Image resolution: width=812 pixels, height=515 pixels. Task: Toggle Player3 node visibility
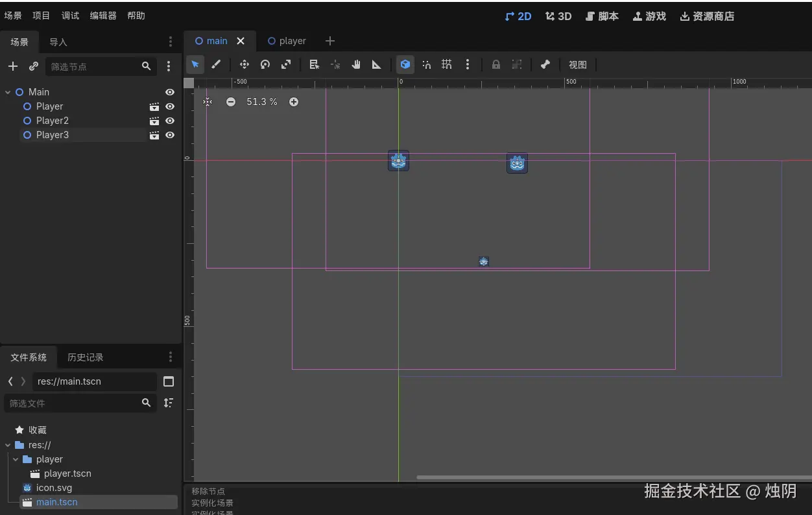pyautogui.click(x=170, y=135)
